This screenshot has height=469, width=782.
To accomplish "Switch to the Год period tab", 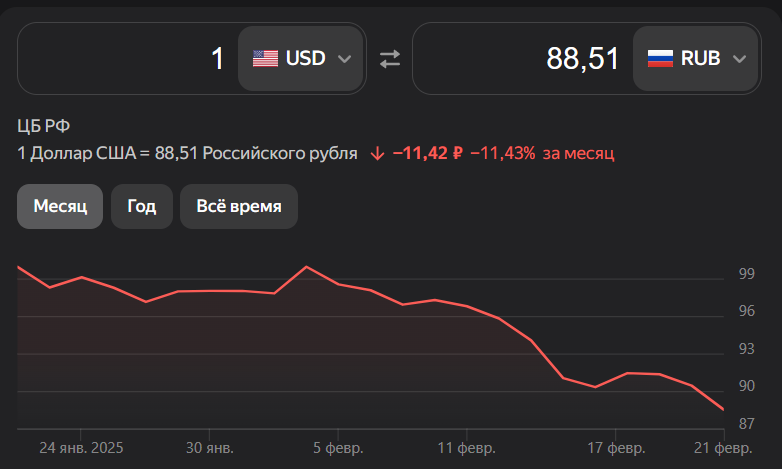I will click(x=141, y=207).
